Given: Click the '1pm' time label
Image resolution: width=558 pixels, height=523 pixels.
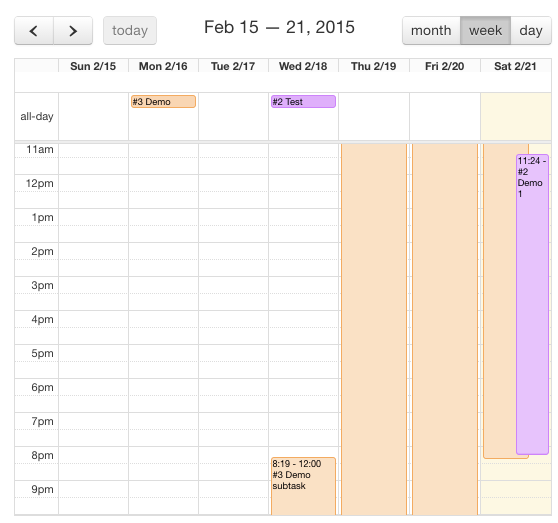Looking at the screenshot, I should (x=42, y=217).
